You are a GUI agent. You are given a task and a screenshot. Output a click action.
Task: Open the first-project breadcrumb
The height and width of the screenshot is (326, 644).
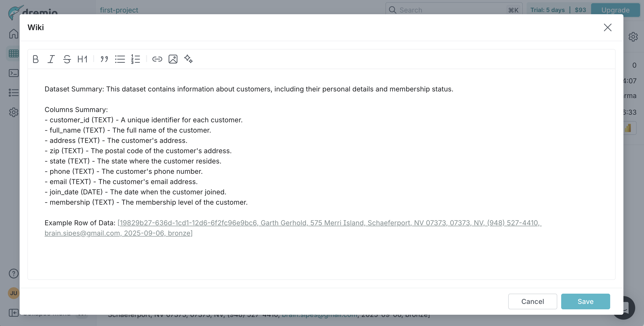(119, 10)
